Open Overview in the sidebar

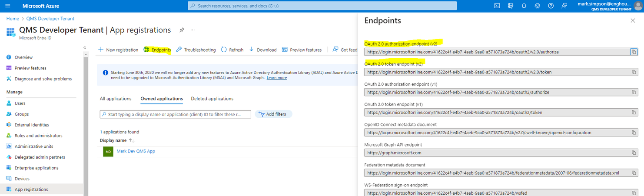[23, 57]
